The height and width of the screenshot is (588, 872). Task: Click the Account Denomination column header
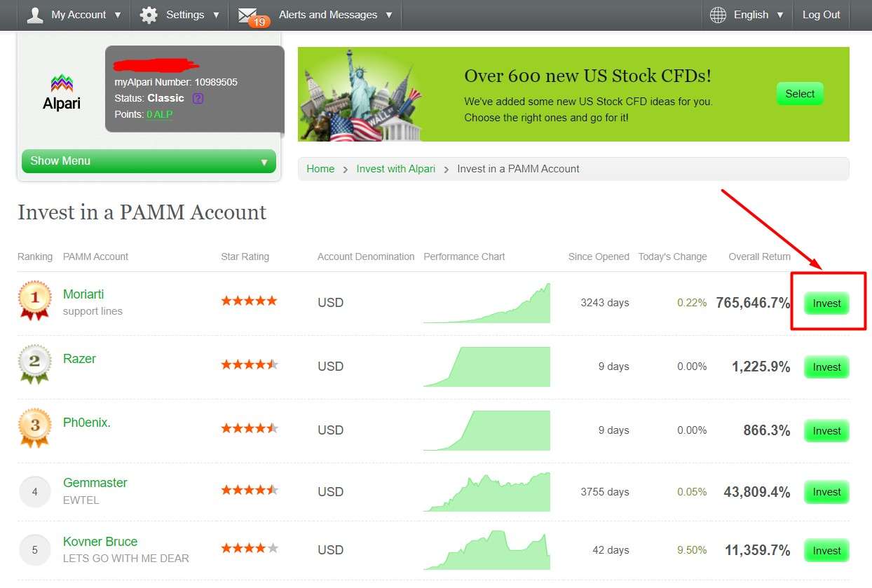[x=366, y=257]
